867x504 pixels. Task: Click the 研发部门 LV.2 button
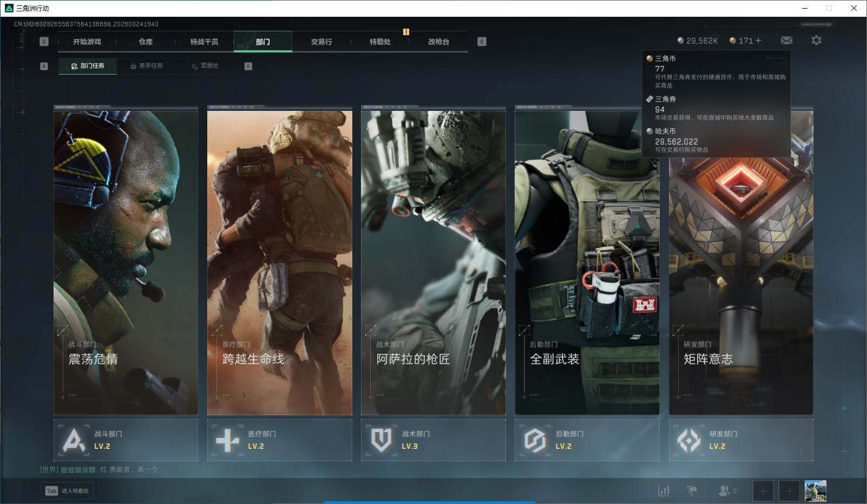(741, 440)
